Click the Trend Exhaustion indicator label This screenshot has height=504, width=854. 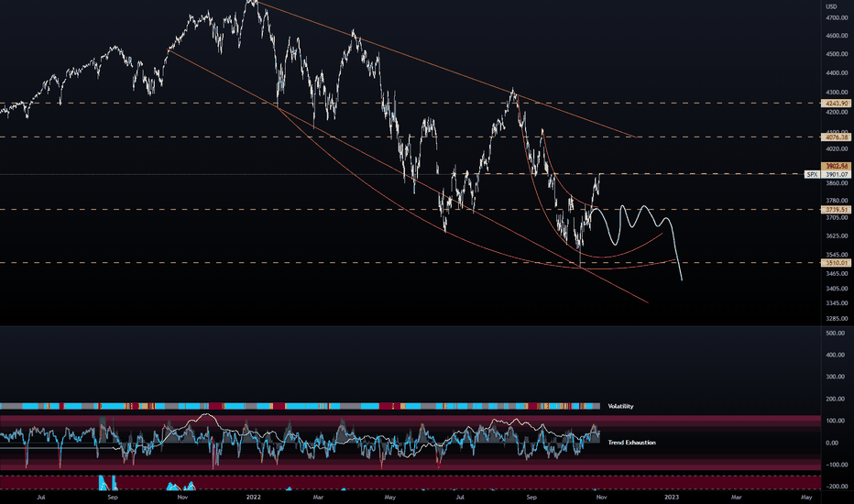631,443
